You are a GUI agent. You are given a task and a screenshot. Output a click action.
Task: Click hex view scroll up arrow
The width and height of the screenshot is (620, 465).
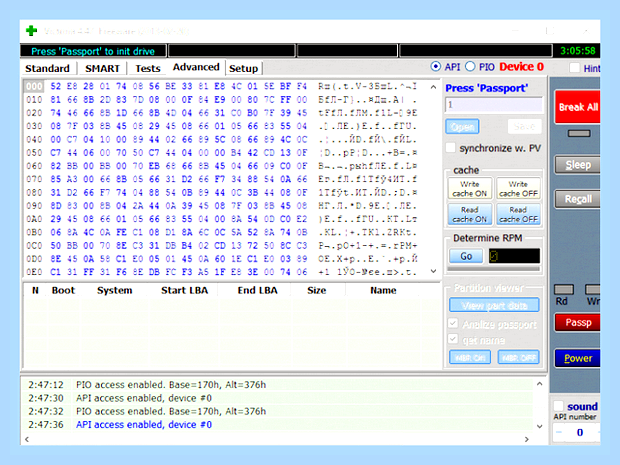coord(433,87)
